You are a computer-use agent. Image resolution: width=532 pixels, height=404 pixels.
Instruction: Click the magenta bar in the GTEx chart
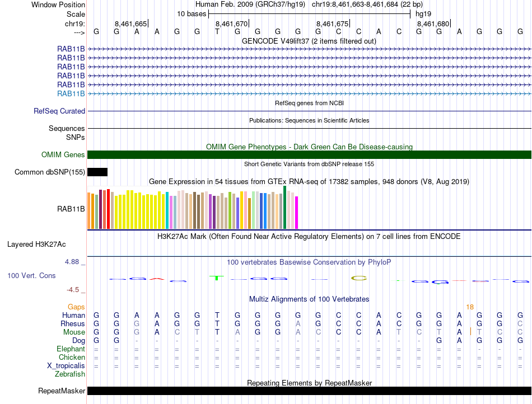pyautogui.click(x=296, y=213)
